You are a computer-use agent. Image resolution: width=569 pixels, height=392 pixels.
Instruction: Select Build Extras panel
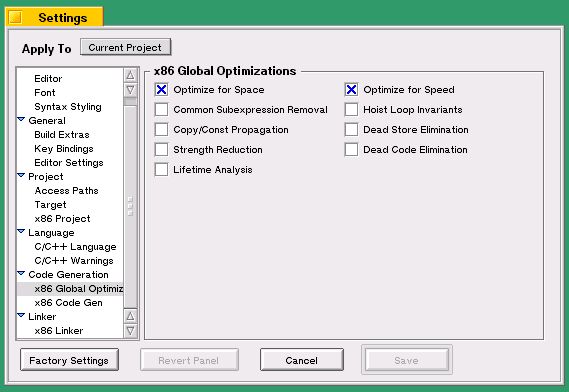[62, 135]
